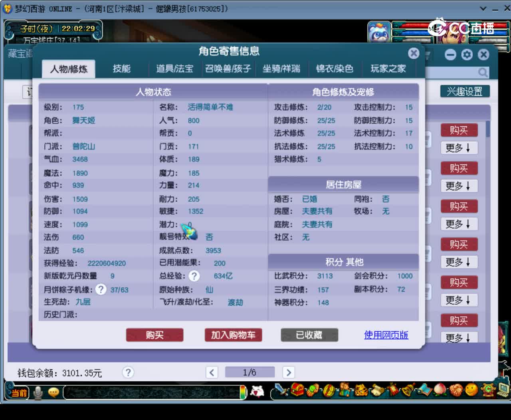Switch to 技能 tab
Screen dimensions: 511x420
[121, 69]
